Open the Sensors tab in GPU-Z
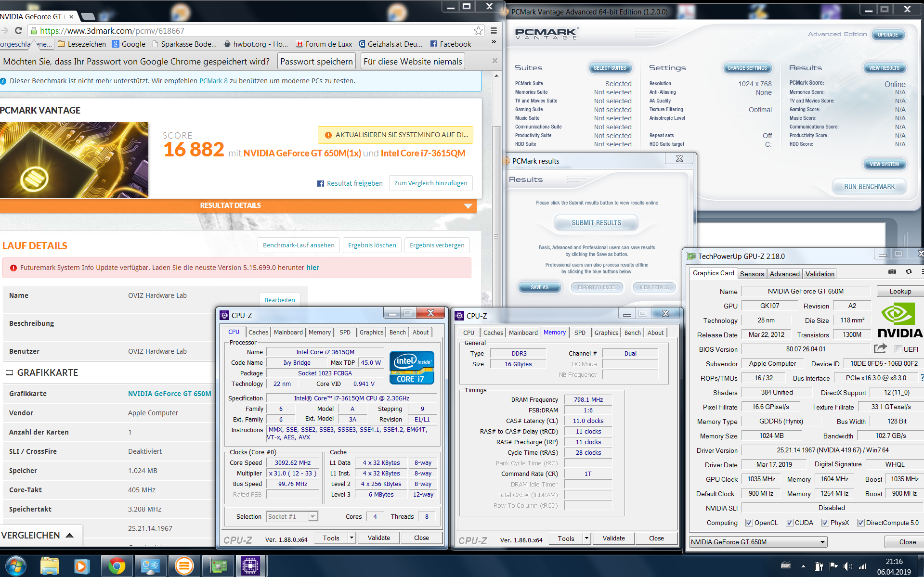924x577 pixels. [x=752, y=274]
